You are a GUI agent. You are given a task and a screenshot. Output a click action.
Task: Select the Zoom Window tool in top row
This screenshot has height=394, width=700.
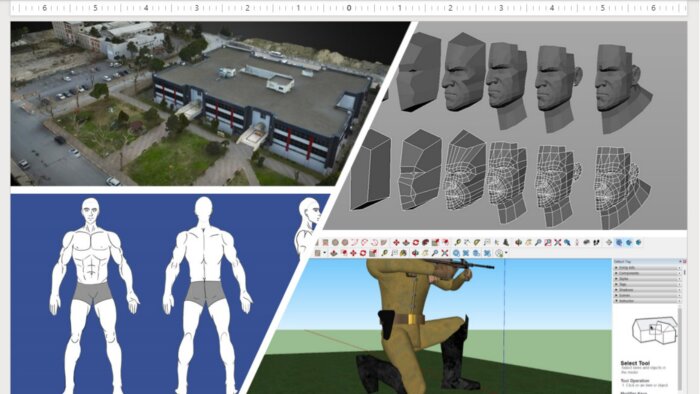tap(548, 242)
